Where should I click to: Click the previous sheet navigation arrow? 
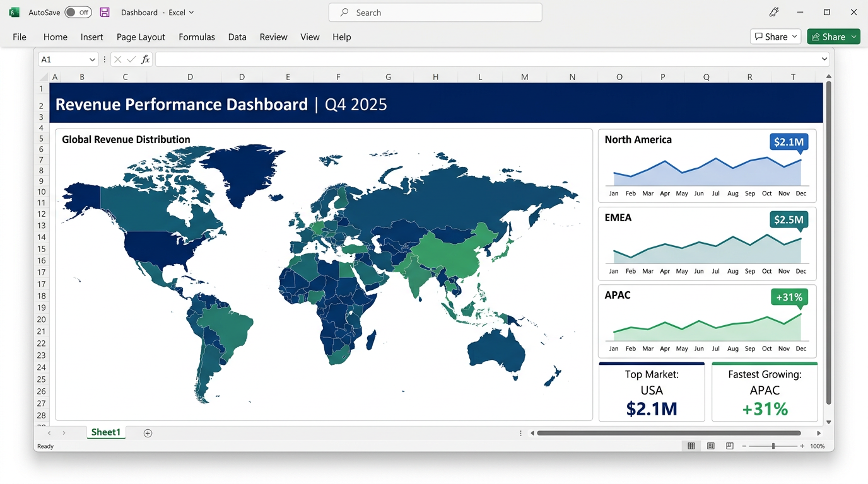click(49, 433)
